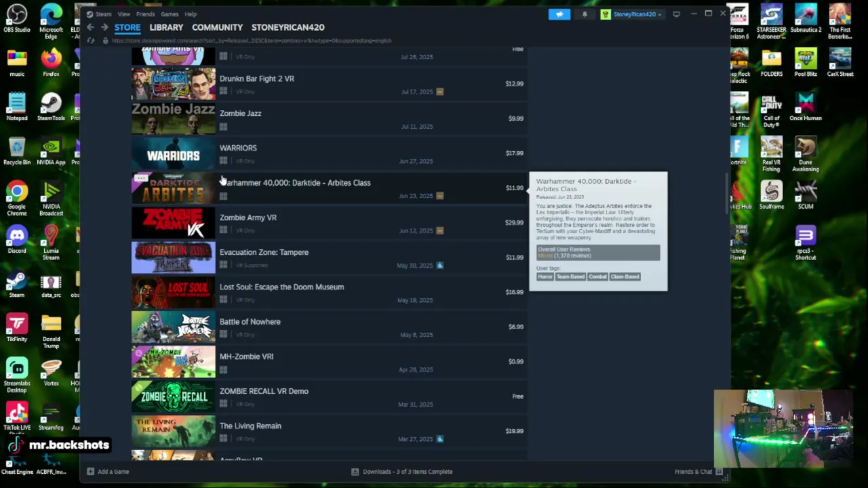This screenshot has height=488, width=868.
Task: Go back with Steam's back arrow
Action: tap(90, 27)
